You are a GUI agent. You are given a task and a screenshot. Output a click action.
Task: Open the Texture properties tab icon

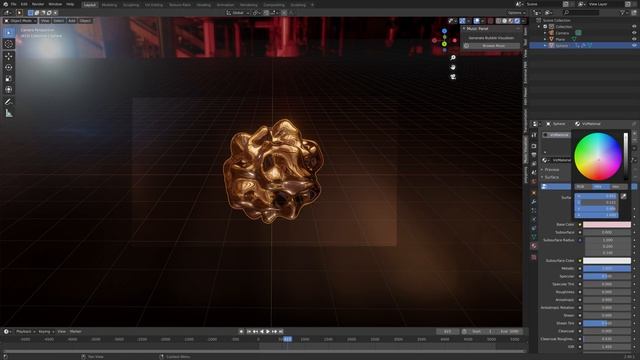tap(534, 258)
